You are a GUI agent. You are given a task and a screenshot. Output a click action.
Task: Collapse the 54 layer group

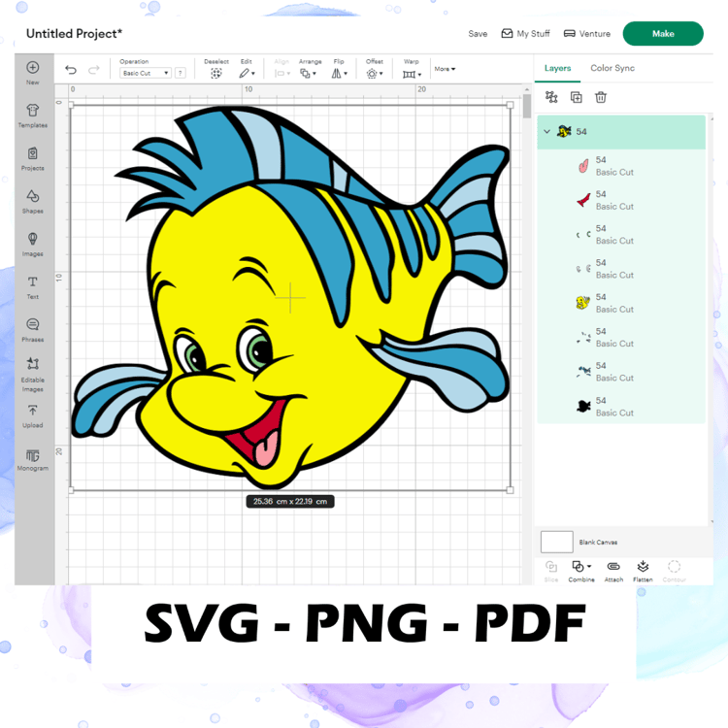click(546, 131)
